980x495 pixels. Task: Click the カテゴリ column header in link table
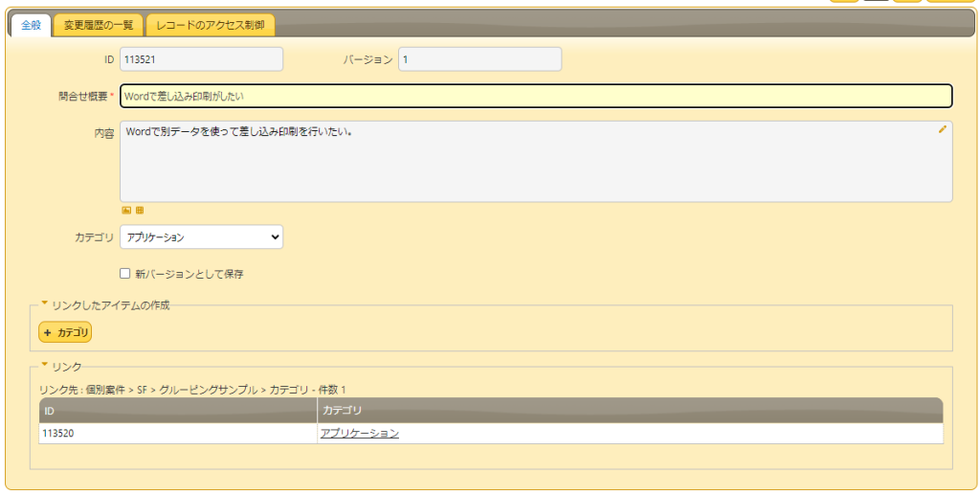click(x=630, y=411)
